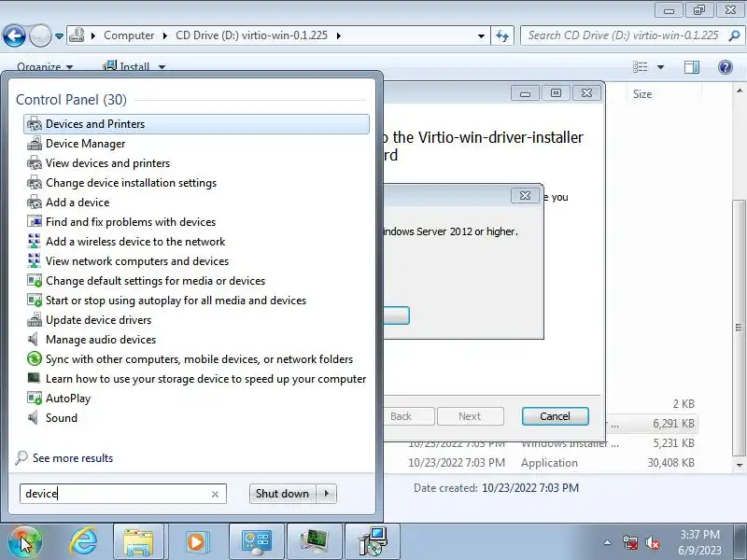Expand arrow after CD Drive breadcrumb
The image size is (747, 560).
click(x=339, y=35)
